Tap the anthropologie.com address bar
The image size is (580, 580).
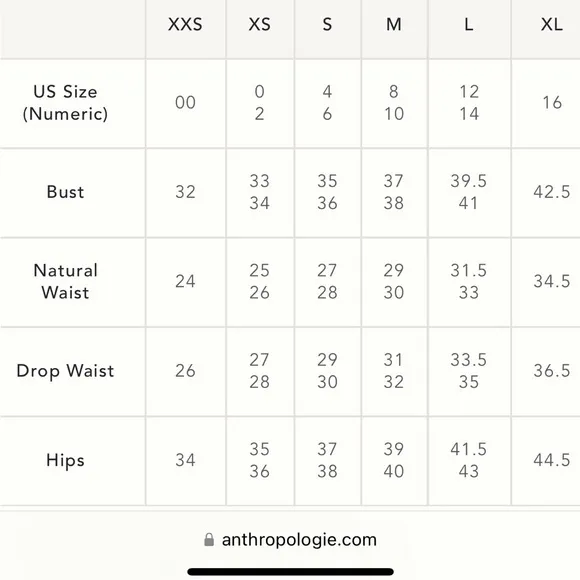(290, 540)
